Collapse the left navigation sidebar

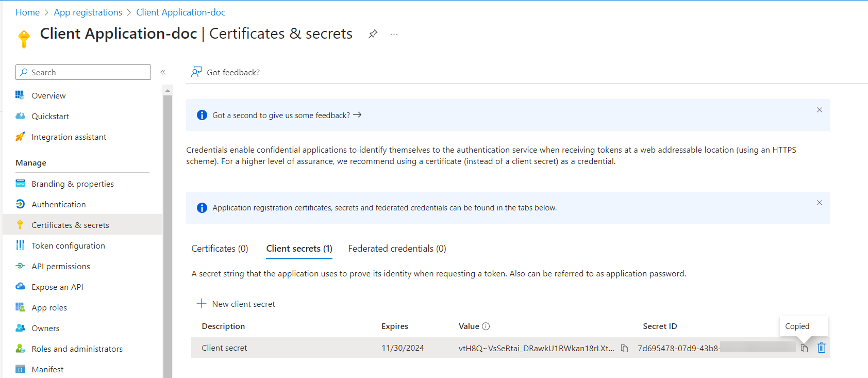163,72
